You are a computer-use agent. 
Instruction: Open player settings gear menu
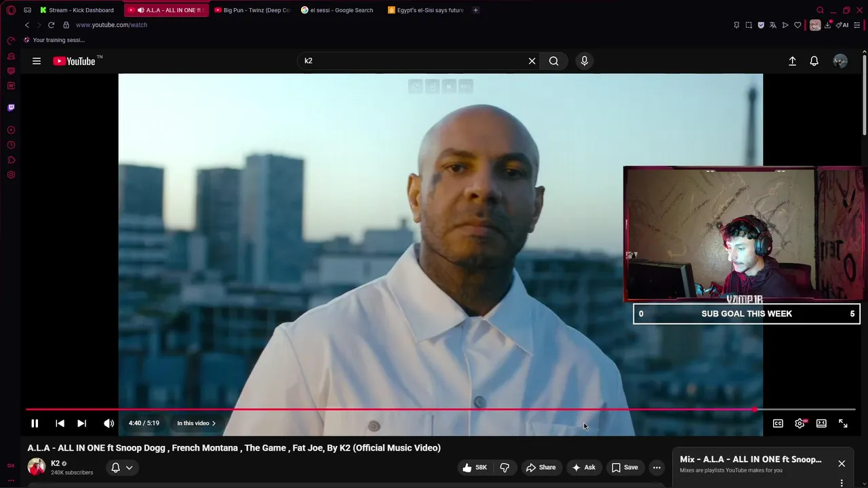coord(800,424)
